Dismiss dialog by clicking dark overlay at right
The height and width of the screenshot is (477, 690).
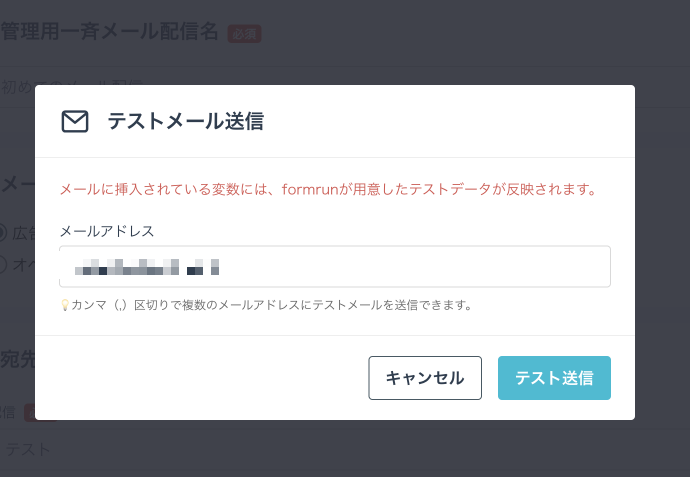662,264
